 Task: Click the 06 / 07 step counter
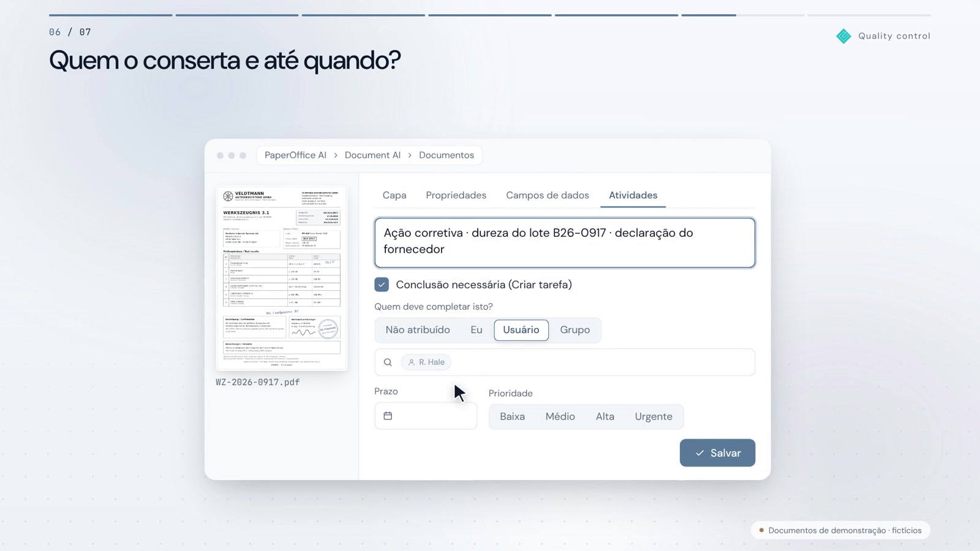pos(70,32)
